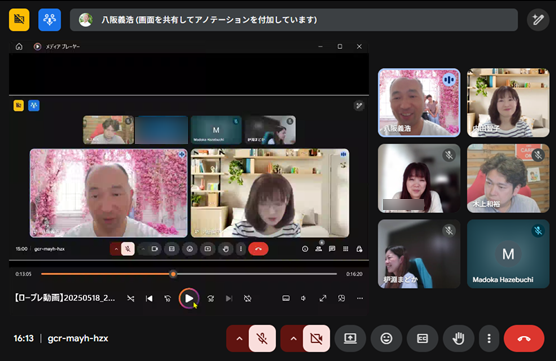The width and height of the screenshot is (556, 361).
Task: Click the media player home icon
Action: [x=19, y=46]
